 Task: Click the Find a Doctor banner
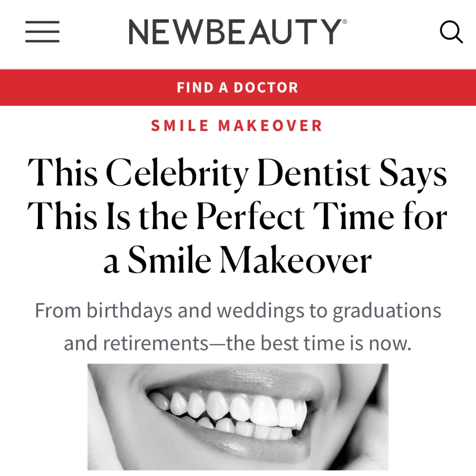238,87
